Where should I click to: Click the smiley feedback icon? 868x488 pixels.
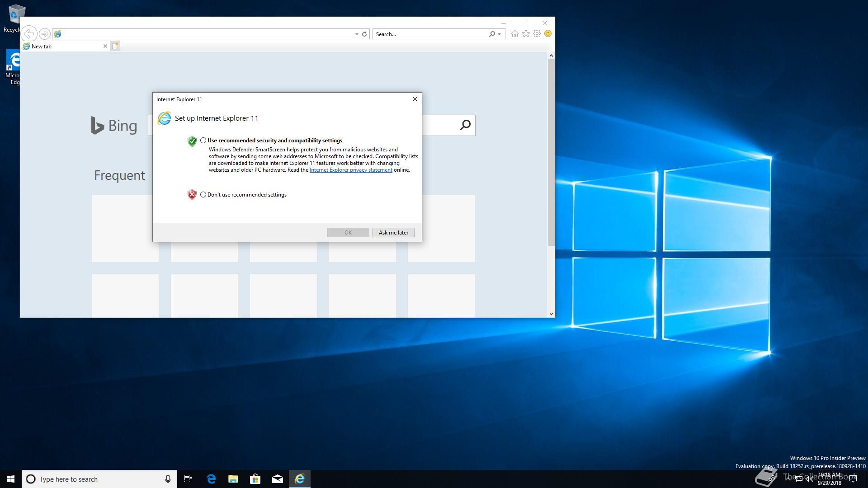coord(548,34)
